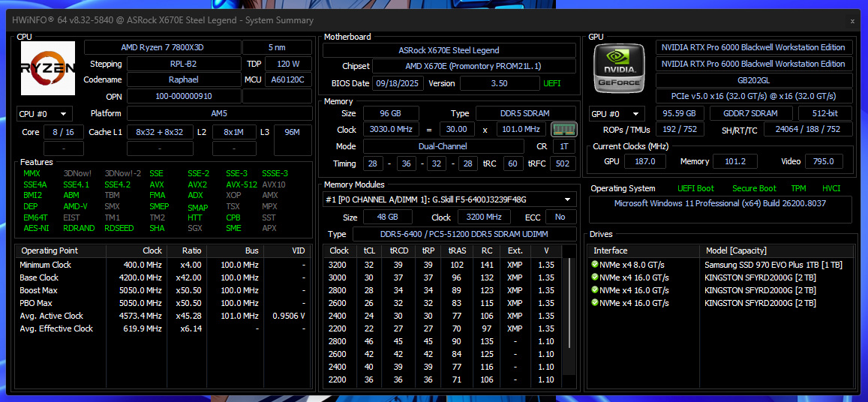868x402 pixels.
Task: Click the ECC value No
Action: coord(560,217)
